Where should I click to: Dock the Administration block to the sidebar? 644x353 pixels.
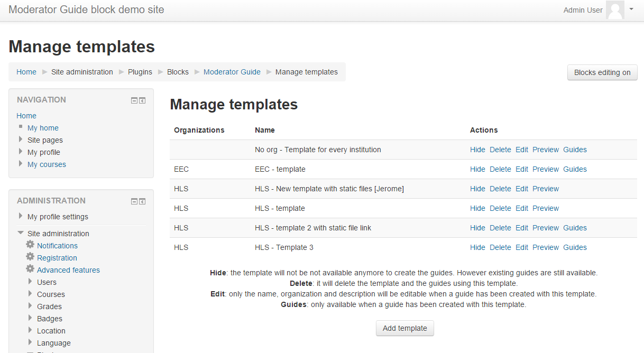click(x=142, y=201)
